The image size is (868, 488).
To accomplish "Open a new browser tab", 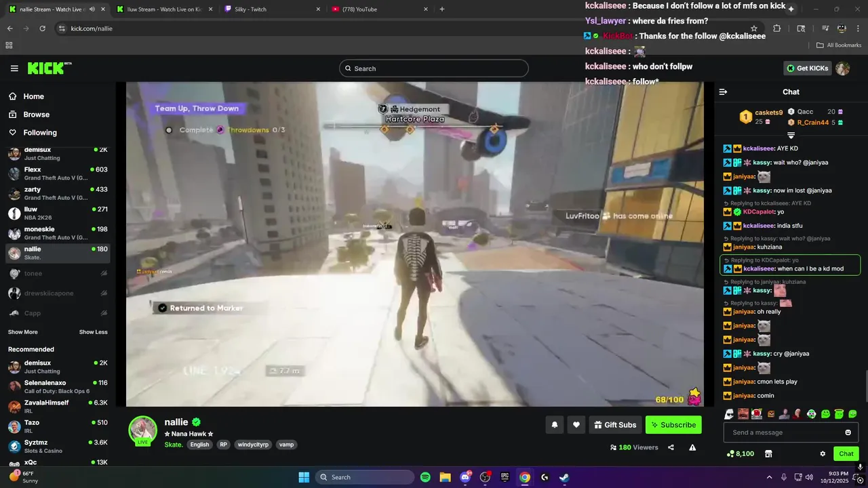I will click(x=442, y=9).
